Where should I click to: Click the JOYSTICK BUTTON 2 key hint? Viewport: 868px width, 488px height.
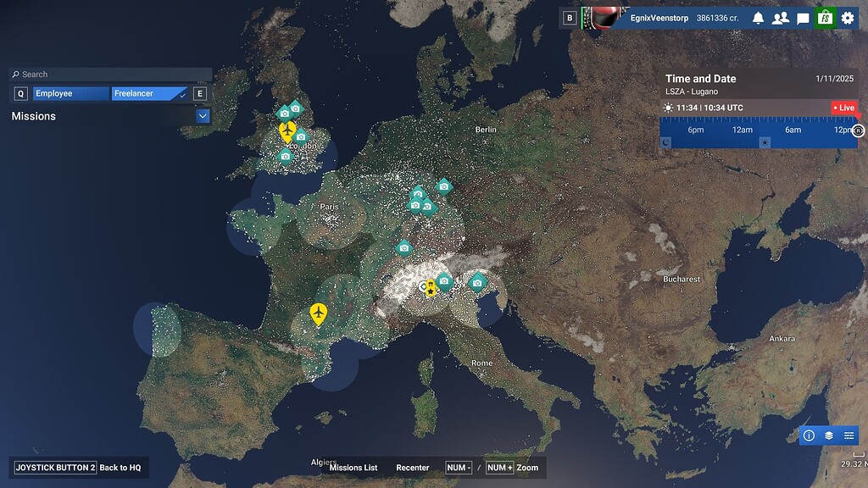(55, 468)
